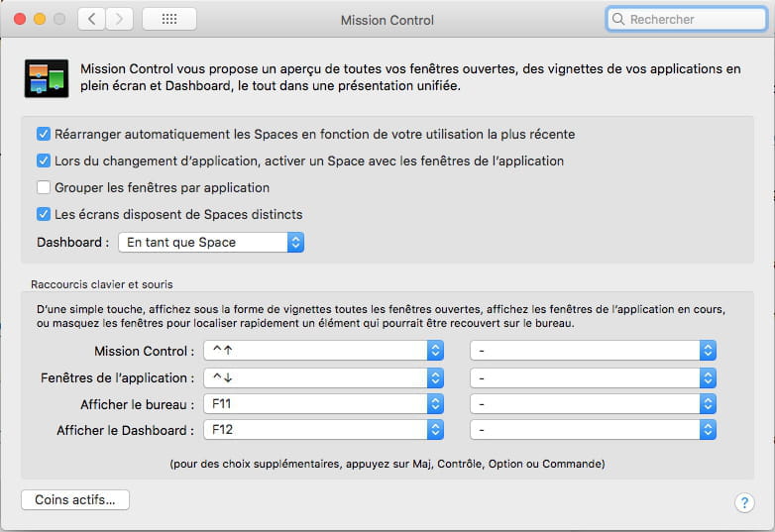Screen dimensions: 775x532
Task: Click in the Rechercher search field
Action: 687,19
